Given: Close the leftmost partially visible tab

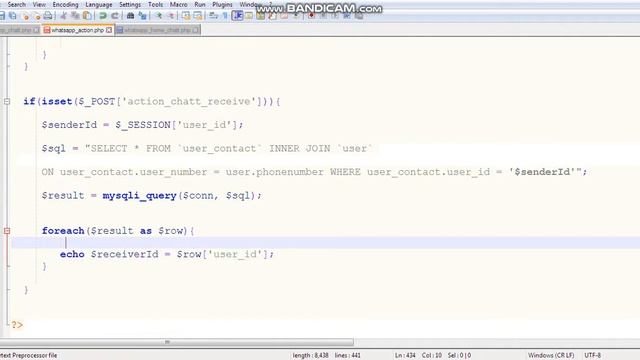Looking at the screenshot, I should [36, 30].
